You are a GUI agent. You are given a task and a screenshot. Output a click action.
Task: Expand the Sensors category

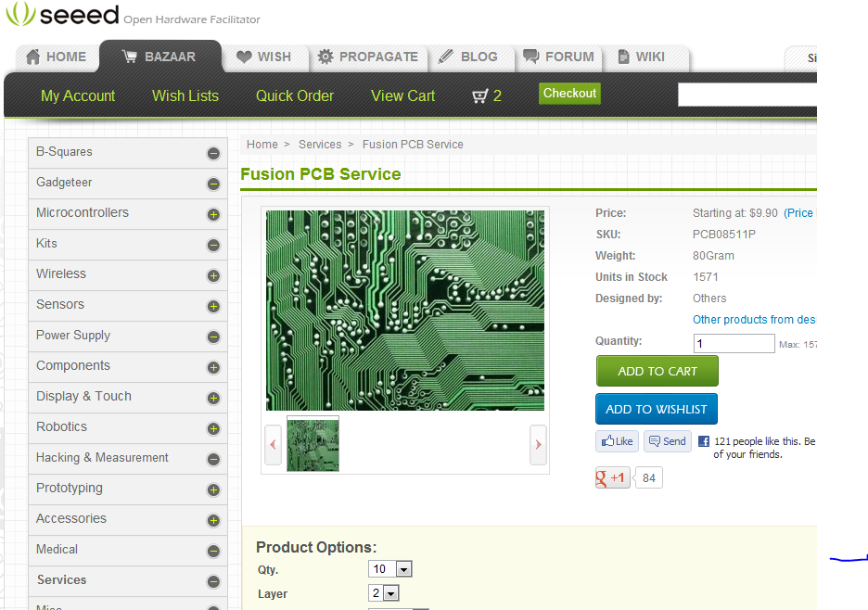point(213,306)
